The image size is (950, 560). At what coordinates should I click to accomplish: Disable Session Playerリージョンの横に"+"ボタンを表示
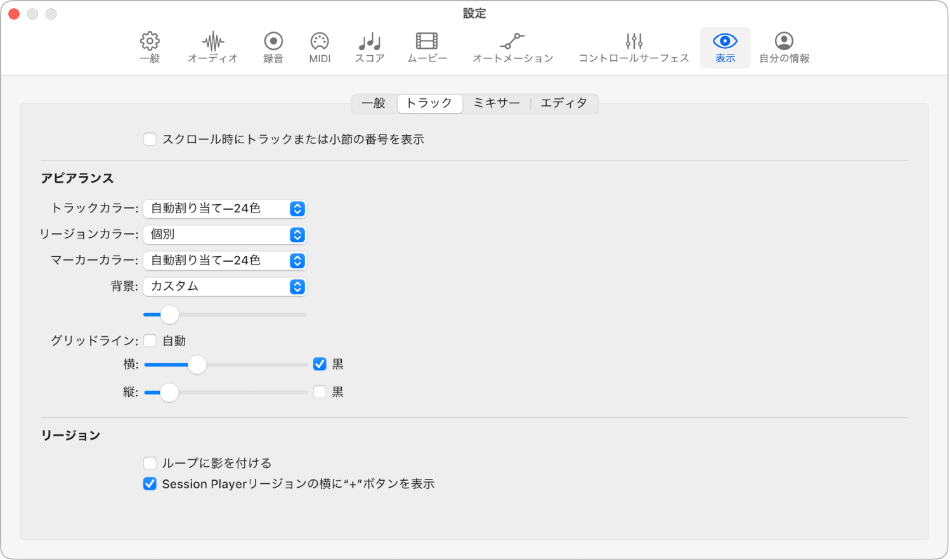point(150,483)
